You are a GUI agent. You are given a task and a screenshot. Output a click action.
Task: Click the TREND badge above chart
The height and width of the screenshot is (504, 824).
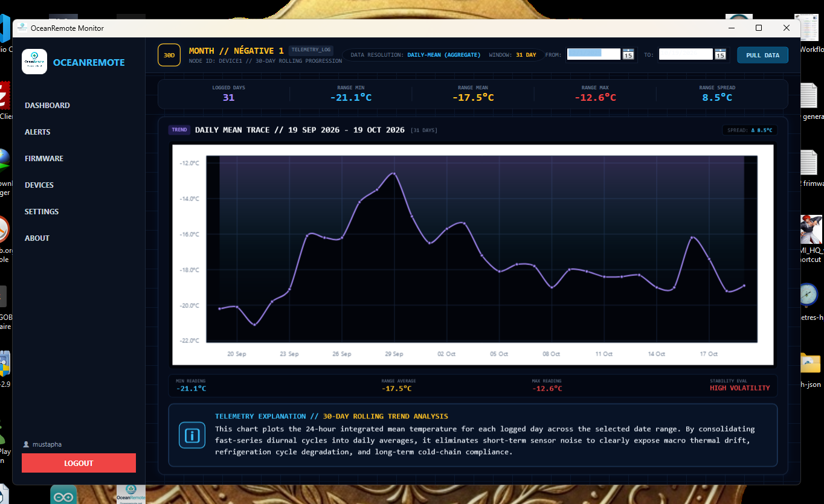pyautogui.click(x=179, y=130)
